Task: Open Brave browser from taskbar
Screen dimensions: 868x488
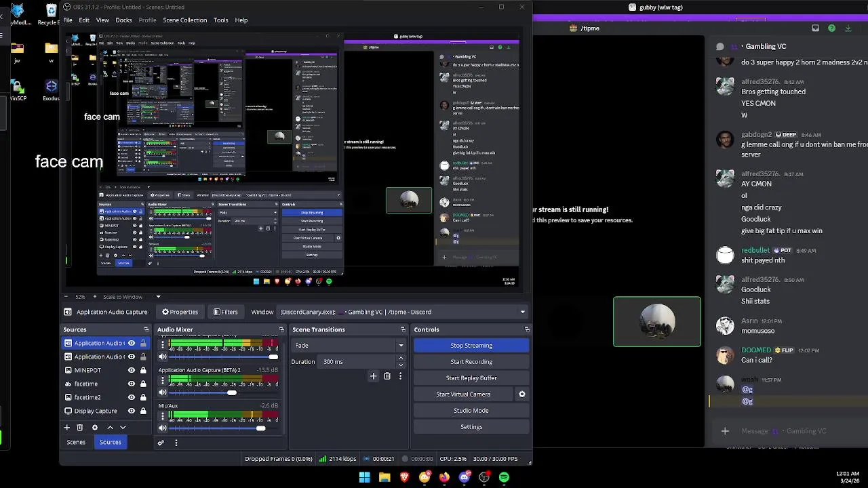Action: point(405,477)
